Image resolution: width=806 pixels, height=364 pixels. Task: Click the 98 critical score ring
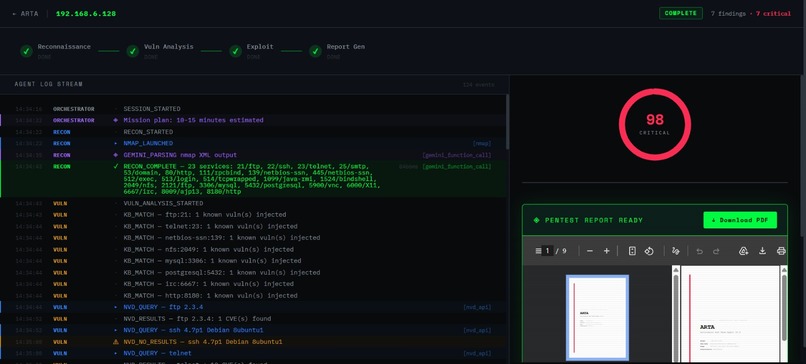[655, 124]
